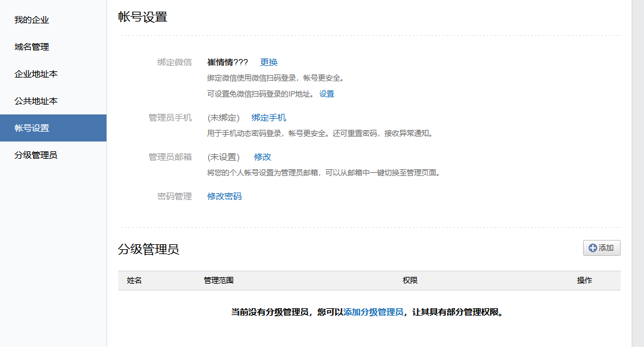
Task: Click 设置 link for IP address login
Action: point(326,94)
